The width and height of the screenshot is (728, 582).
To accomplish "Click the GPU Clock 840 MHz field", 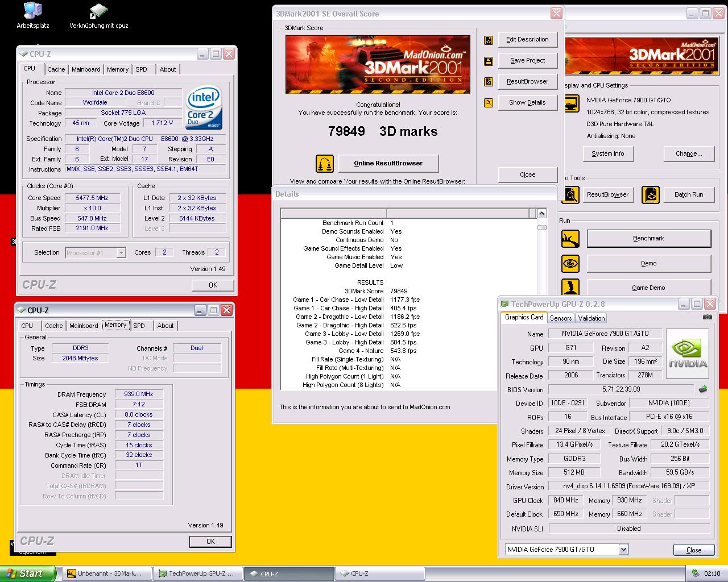I will (565, 500).
